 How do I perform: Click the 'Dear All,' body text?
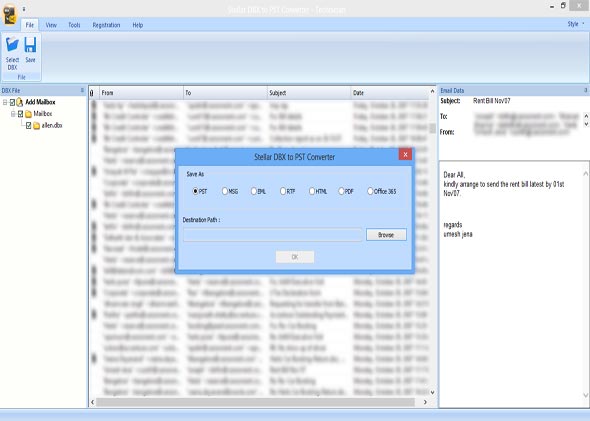454,175
